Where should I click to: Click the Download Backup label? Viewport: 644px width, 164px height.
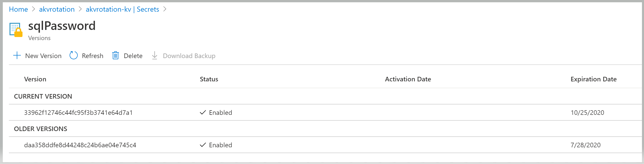[x=189, y=56]
